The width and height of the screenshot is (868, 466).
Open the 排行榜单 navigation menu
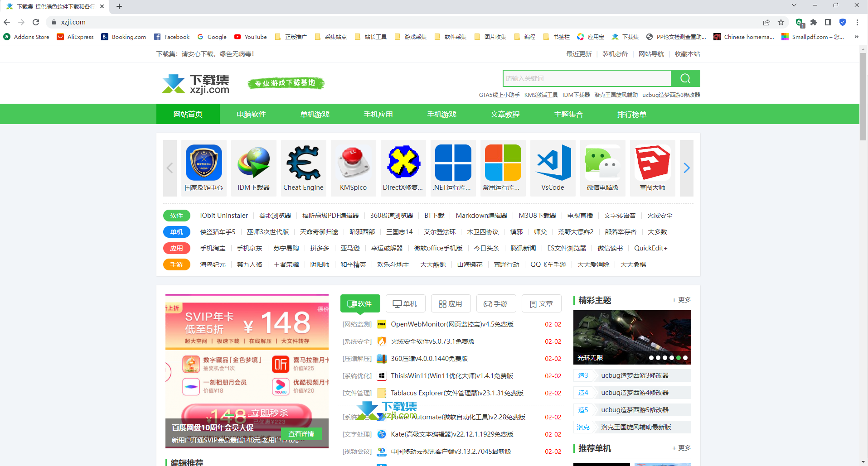point(632,114)
